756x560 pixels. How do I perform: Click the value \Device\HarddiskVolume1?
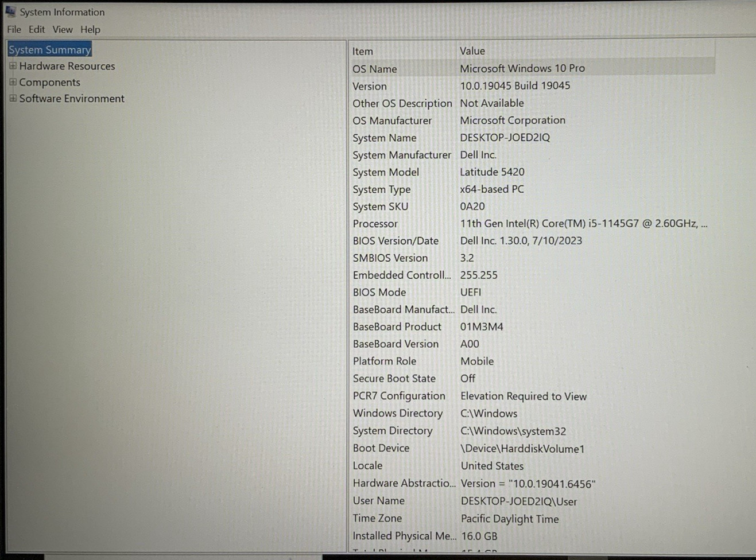pyautogui.click(x=522, y=449)
